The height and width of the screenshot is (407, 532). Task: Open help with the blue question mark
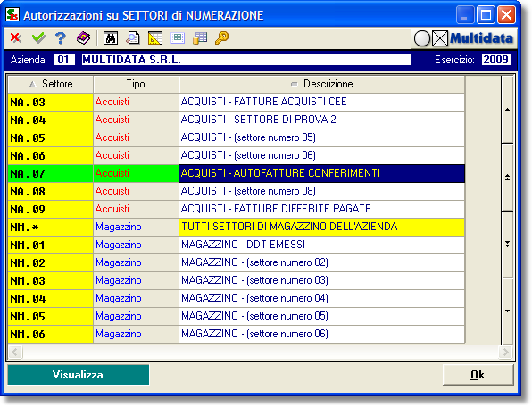[x=61, y=38]
